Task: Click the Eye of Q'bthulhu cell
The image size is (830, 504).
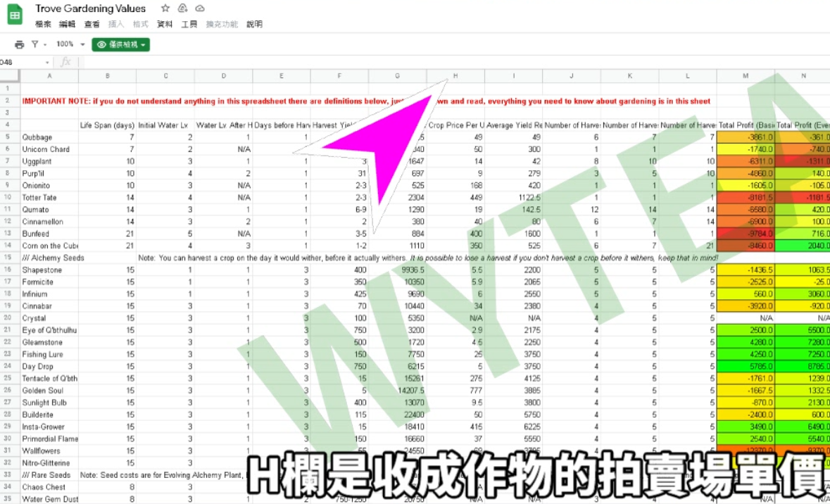Action: click(x=49, y=330)
